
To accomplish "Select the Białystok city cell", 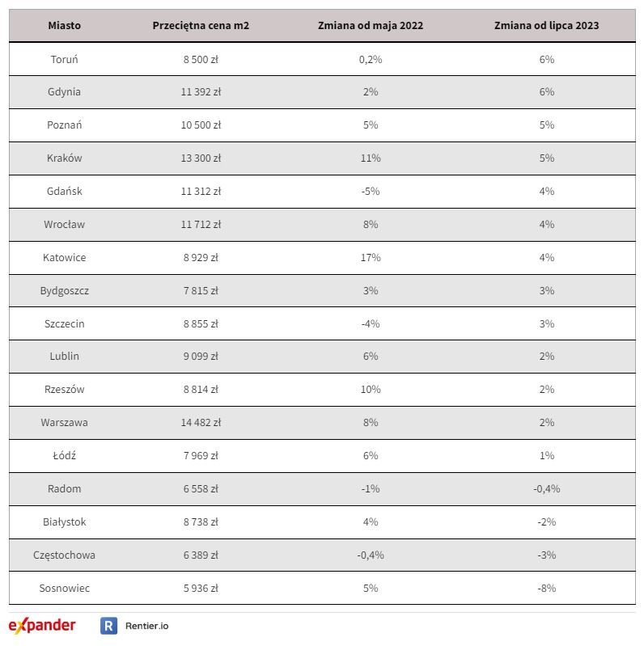I will [64, 522].
